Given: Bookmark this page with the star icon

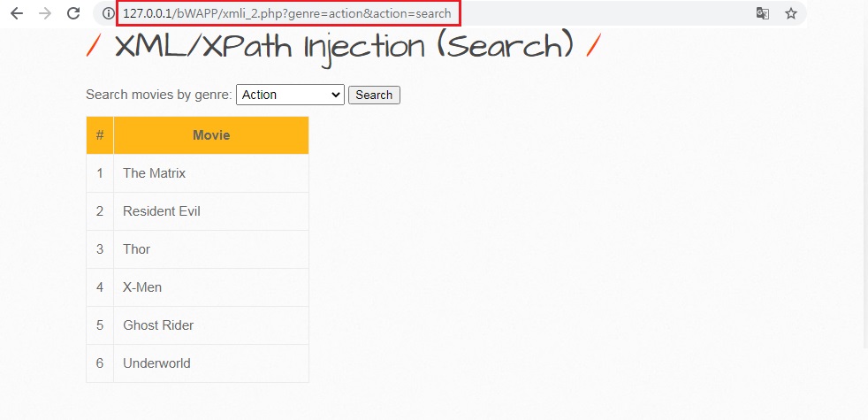Looking at the screenshot, I should pyautogui.click(x=790, y=13).
